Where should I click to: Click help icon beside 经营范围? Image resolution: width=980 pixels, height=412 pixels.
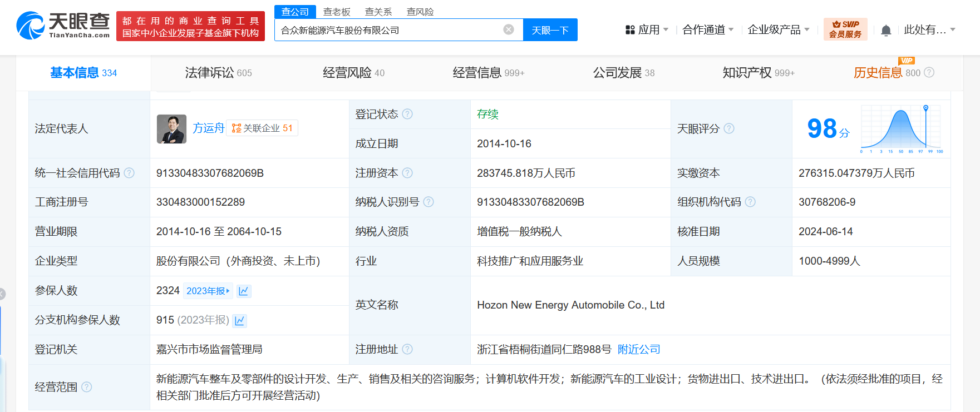tap(87, 387)
